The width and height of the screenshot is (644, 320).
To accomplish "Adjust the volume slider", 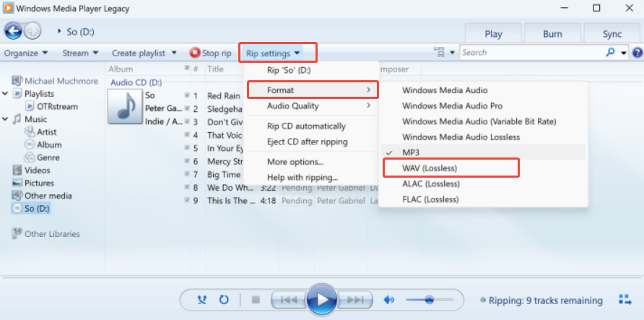I will click(430, 300).
